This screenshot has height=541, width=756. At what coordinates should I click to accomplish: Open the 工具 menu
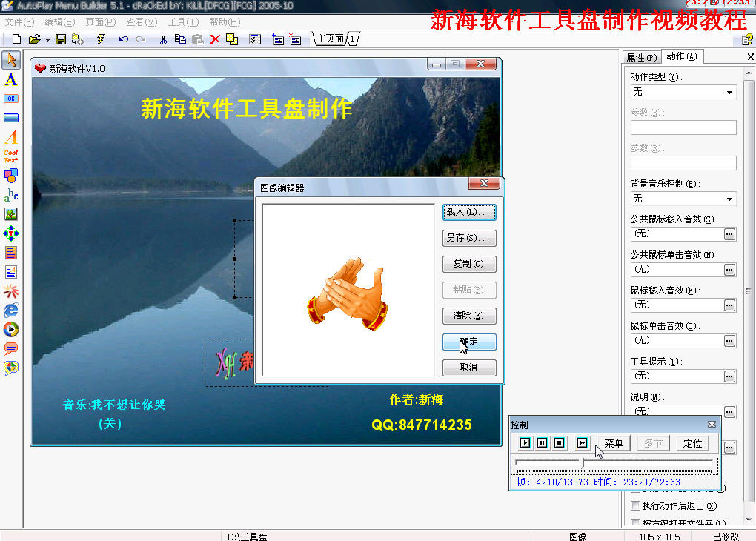click(x=183, y=22)
